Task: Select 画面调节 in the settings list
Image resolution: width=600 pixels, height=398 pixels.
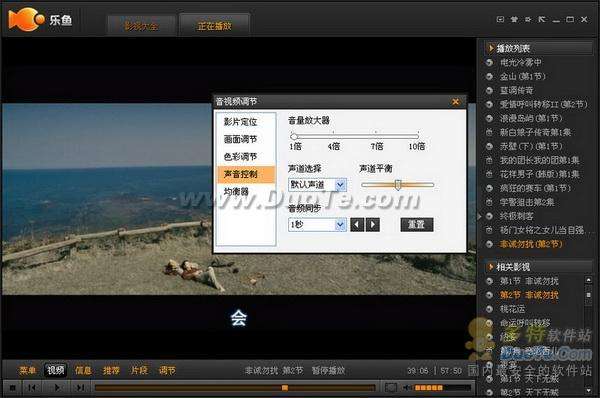Action: click(x=240, y=139)
